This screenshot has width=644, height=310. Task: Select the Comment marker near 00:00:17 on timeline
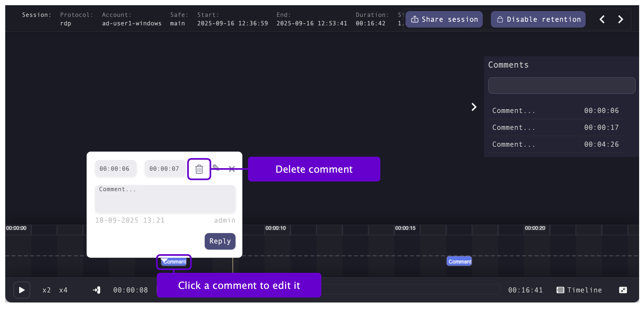click(459, 262)
